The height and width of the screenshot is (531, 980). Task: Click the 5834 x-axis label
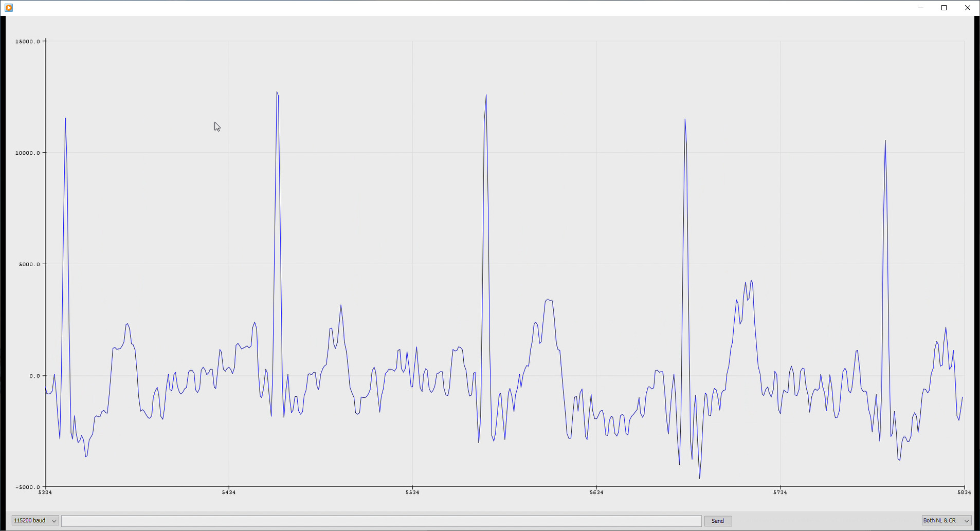pos(963,492)
